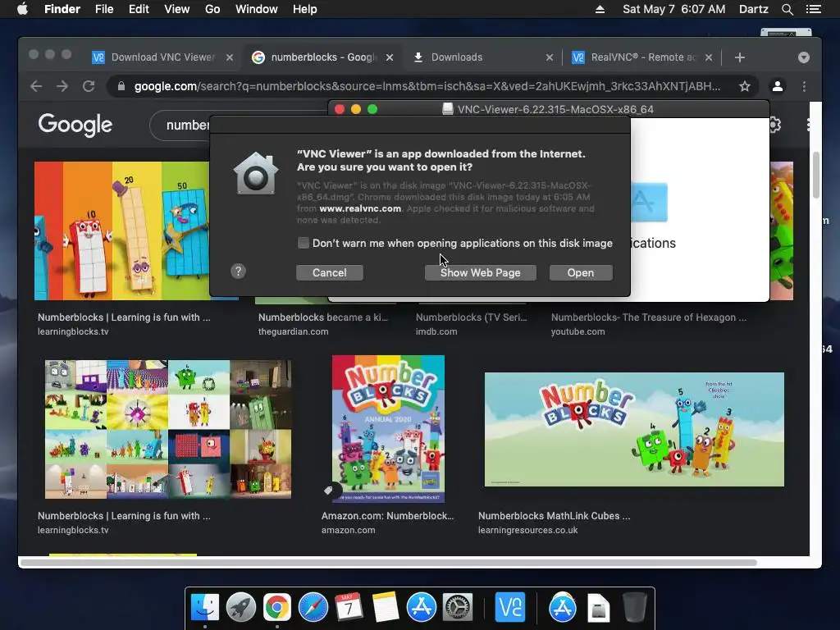Viewport: 840px width, 630px height.
Task: Click the www.realvnc.com text in dialog
Action: click(x=360, y=208)
